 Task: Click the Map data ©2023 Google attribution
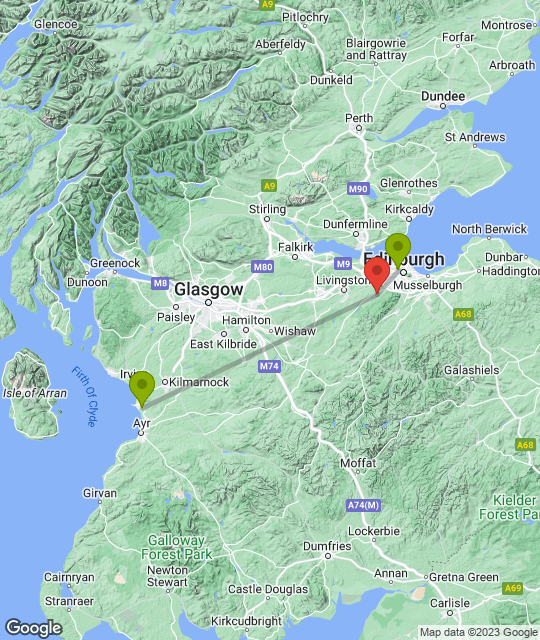pyautogui.click(x=479, y=632)
